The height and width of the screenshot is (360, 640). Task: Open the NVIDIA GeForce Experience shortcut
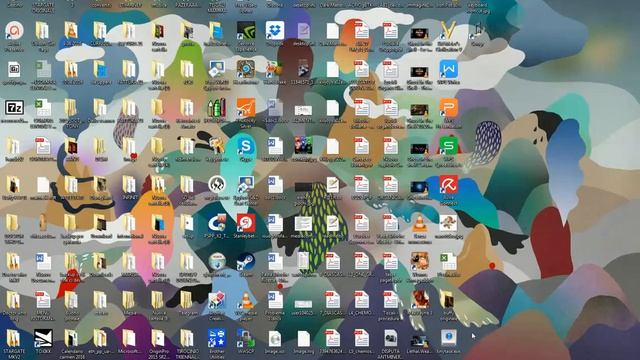coord(246,31)
